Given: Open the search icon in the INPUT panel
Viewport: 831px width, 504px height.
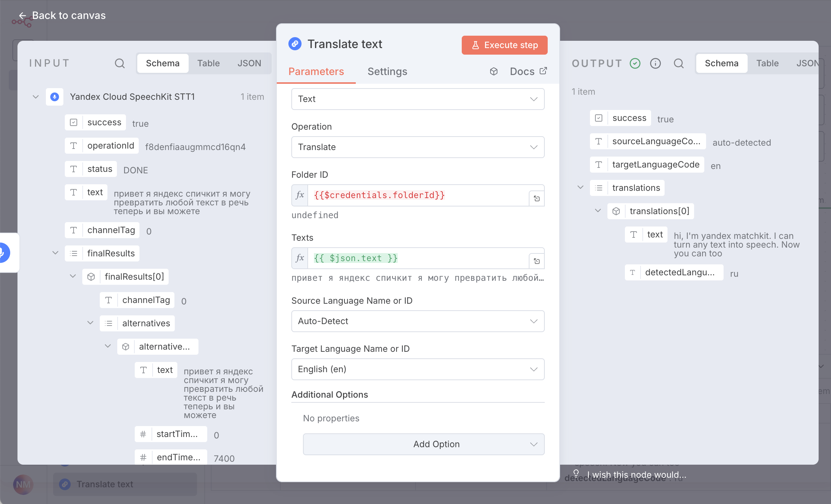Looking at the screenshot, I should (120, 63).
